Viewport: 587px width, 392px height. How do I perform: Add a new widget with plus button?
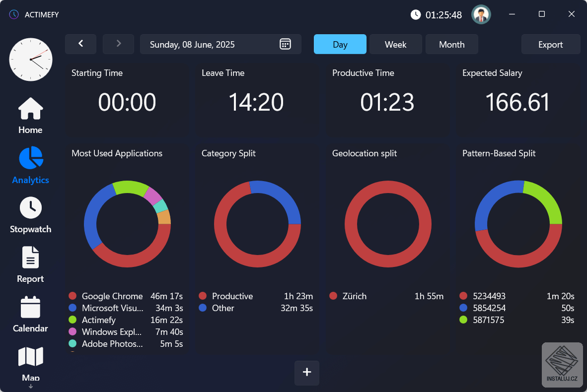307,373
